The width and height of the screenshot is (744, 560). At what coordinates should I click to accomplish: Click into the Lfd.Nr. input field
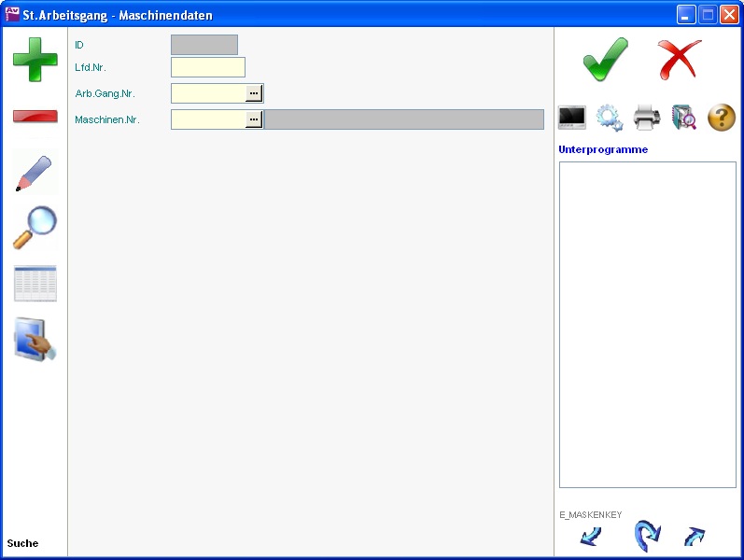click(x=207, y=67)
